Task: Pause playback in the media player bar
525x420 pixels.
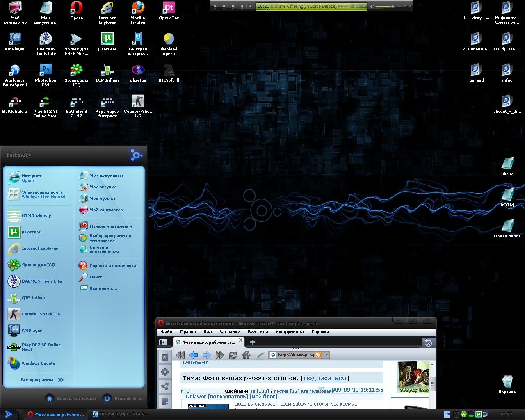Action: click(x=224, y=7)
